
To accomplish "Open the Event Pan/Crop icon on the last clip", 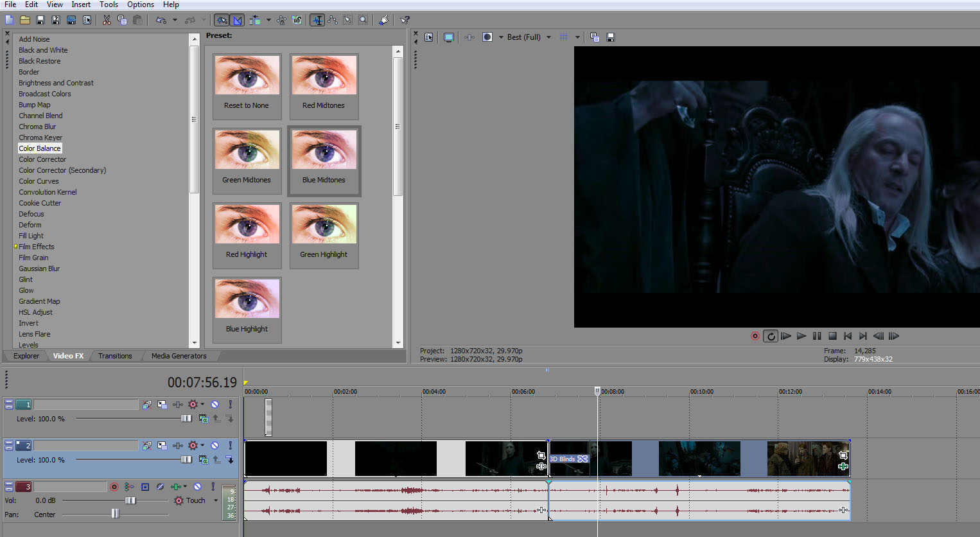I will [x=843, y=455].
